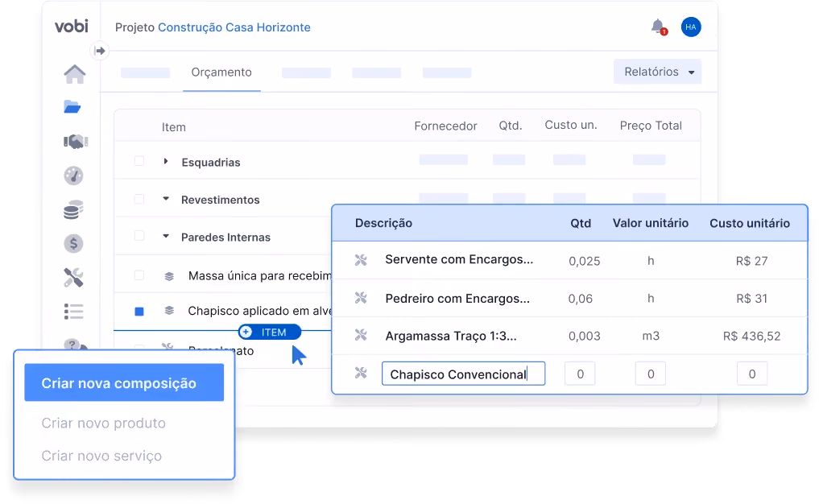Choose Criar nova composição
Viewport: 819px width, 504px height.
124,383
